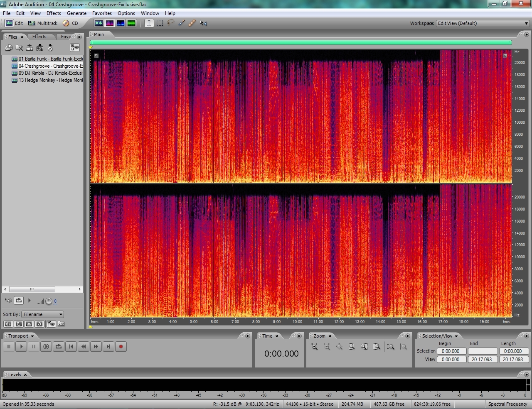Toggle the Spectral Frequency Display view
The image size is (532, 409).
(x=110, y=23)
